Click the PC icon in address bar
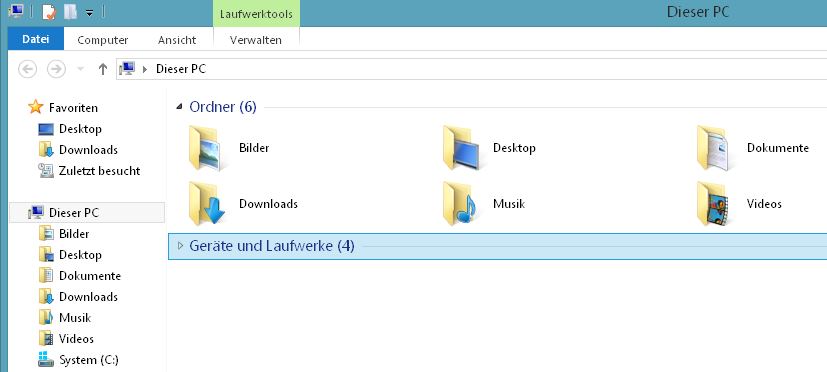This screenshot has width=827, height=372. pyautogui.click(x=127, y=69)
